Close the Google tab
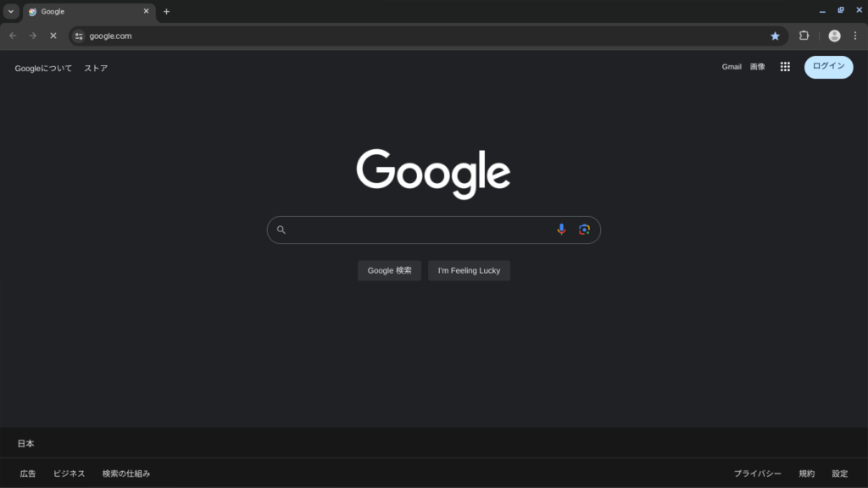 pos(146,12)
